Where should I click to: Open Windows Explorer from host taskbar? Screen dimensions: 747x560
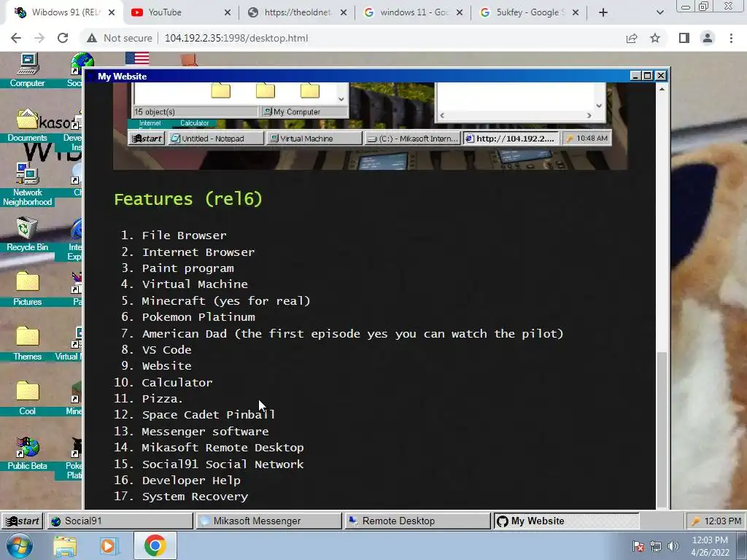click(x=65, y=546)
